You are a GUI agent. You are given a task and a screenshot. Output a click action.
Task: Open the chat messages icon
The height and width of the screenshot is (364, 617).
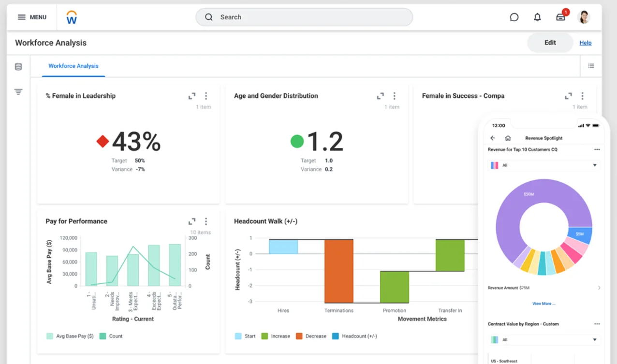514,17
